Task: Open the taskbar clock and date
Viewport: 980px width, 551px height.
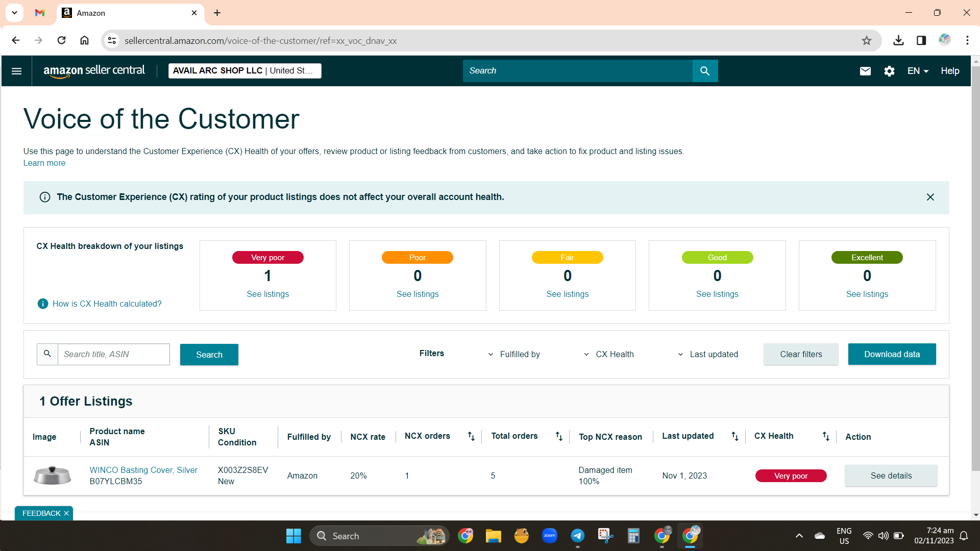Action: click(934, 536)
